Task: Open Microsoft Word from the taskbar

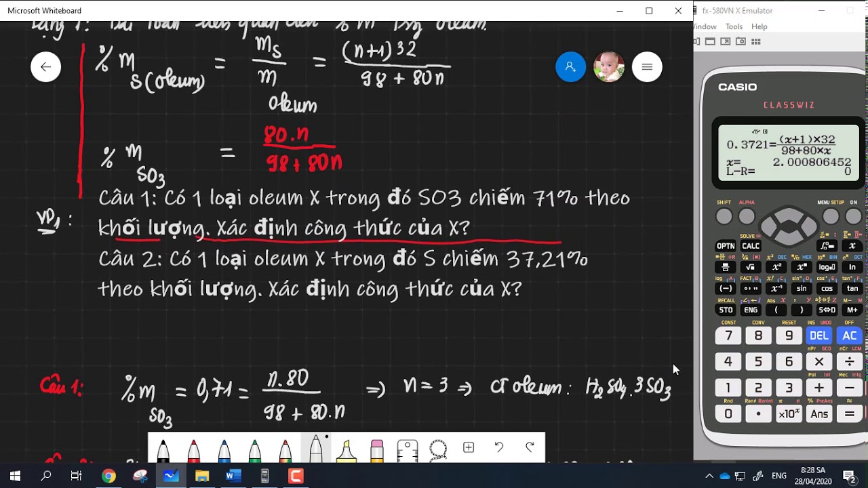Action: click(x=233, y=476)
